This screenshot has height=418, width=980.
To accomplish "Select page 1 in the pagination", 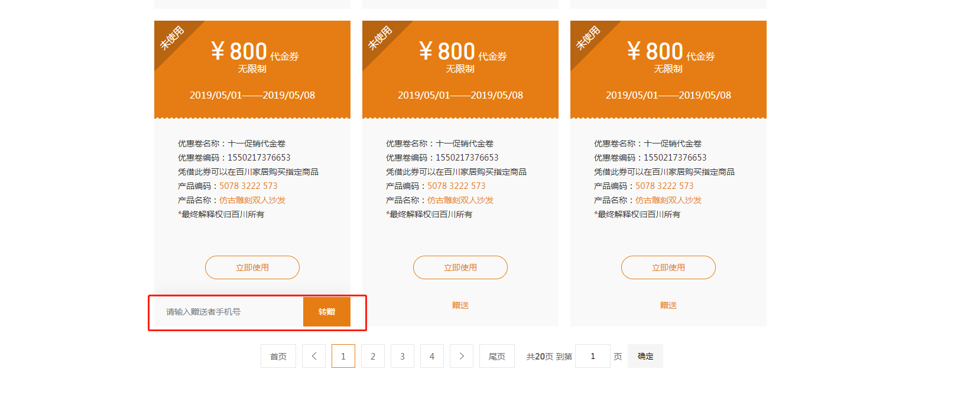I will click(343, 356).
